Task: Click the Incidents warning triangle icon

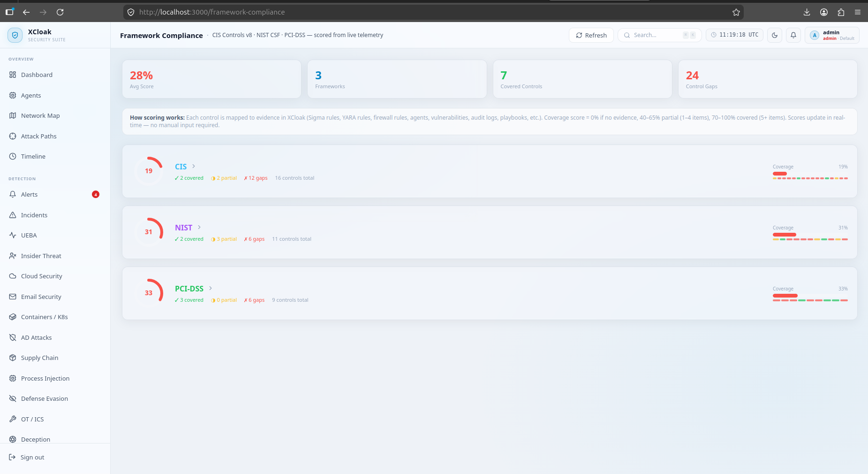Action: tap(13, 215)
